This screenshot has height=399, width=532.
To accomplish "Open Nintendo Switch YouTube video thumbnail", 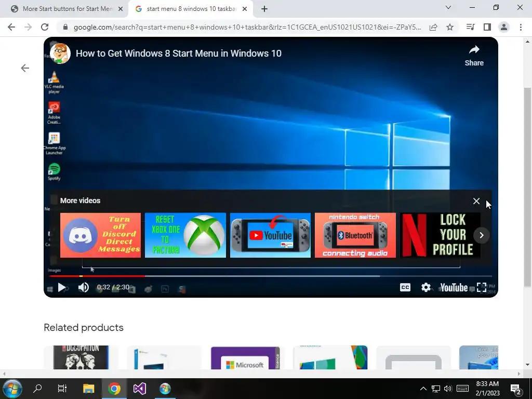I will pos(270,235).
